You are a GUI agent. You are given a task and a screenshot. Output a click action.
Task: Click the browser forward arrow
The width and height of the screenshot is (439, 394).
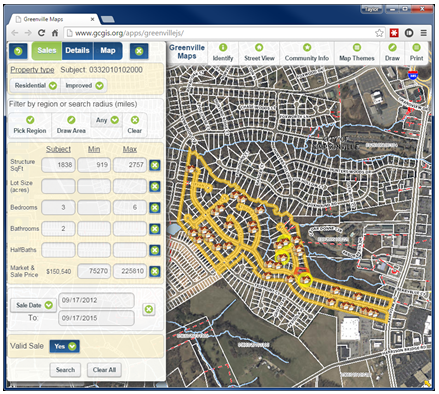coord(28,33)
